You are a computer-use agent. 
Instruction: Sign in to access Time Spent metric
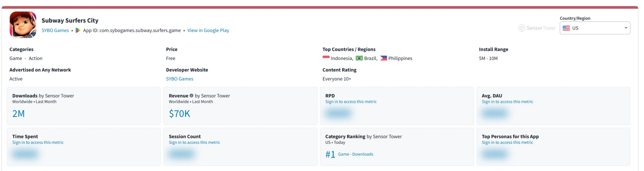pos(38,142)
